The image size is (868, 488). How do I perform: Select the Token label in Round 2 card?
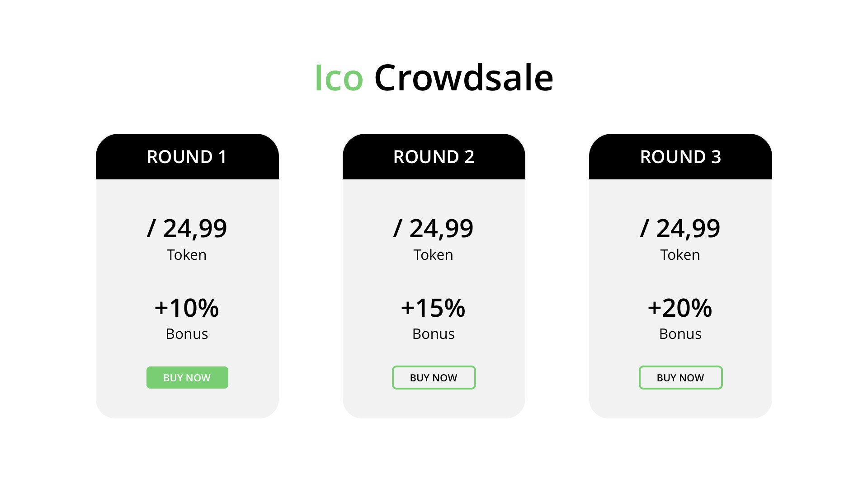433,255
